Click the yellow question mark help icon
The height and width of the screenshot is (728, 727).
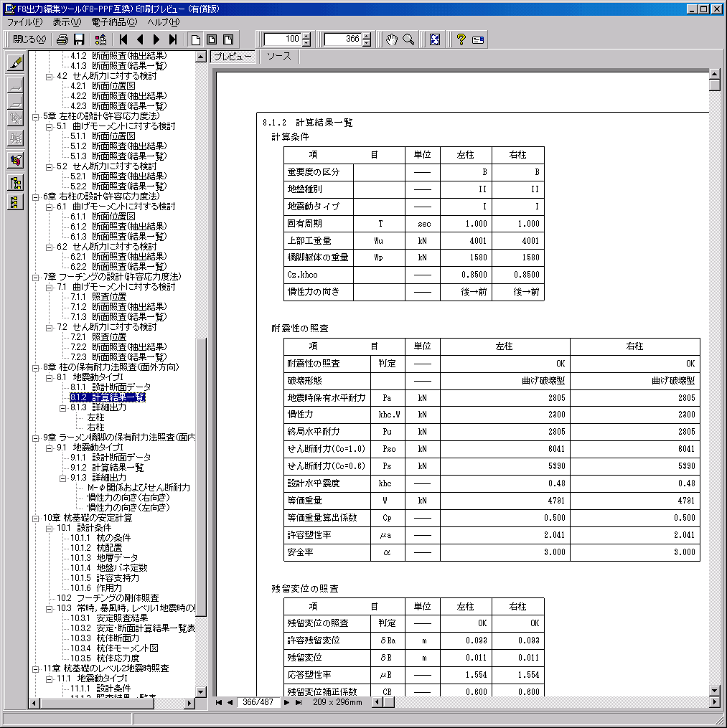461,39
